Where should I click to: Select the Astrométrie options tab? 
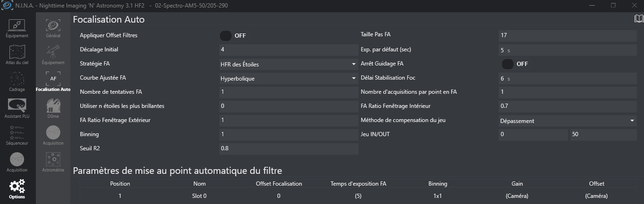tap(53, 162)
